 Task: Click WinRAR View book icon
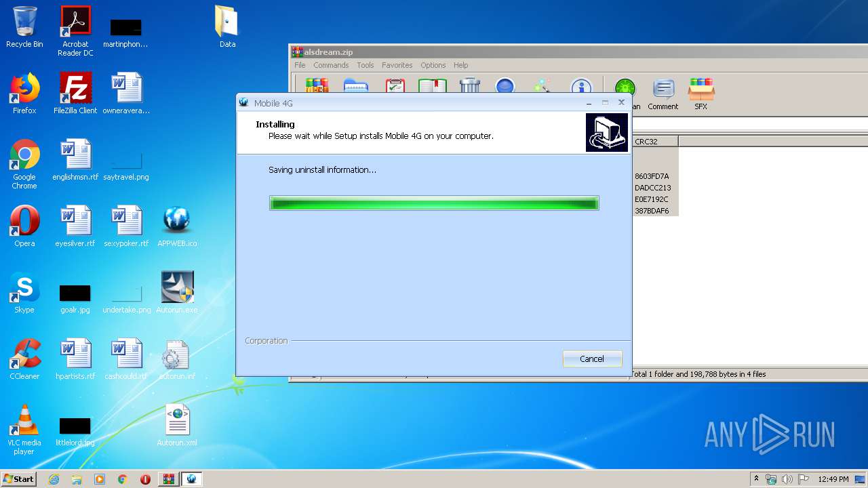433,85
